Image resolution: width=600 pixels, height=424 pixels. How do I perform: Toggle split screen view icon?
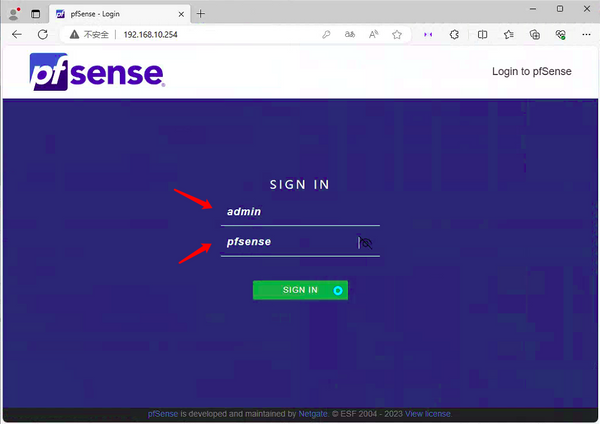(482, 34)
